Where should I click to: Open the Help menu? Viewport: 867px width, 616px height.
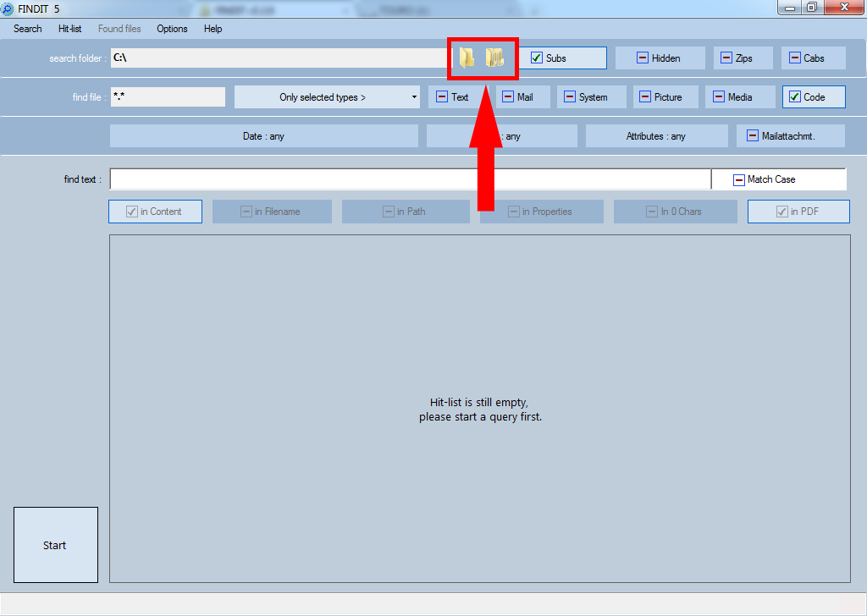[213, 29]
